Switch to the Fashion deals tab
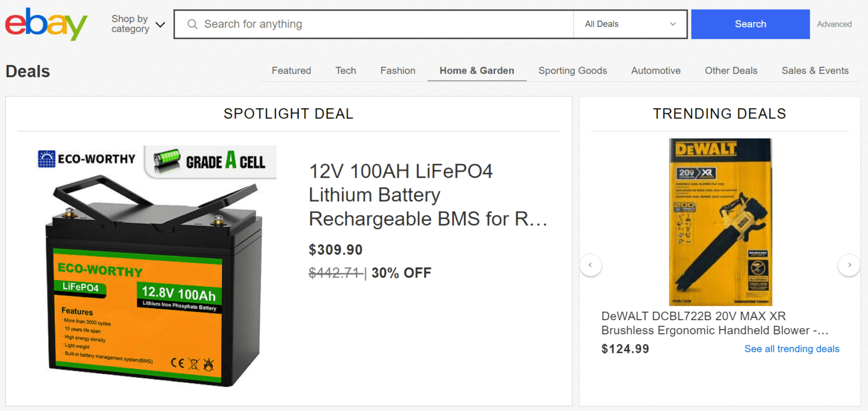The image size is (868, 411). tap(397, 70)
